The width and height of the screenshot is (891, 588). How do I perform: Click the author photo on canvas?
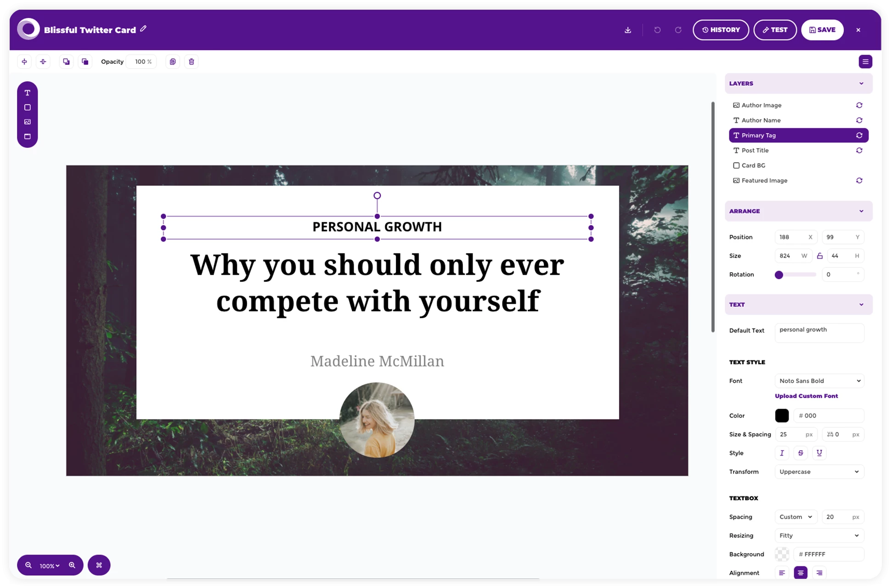(377, 420)
